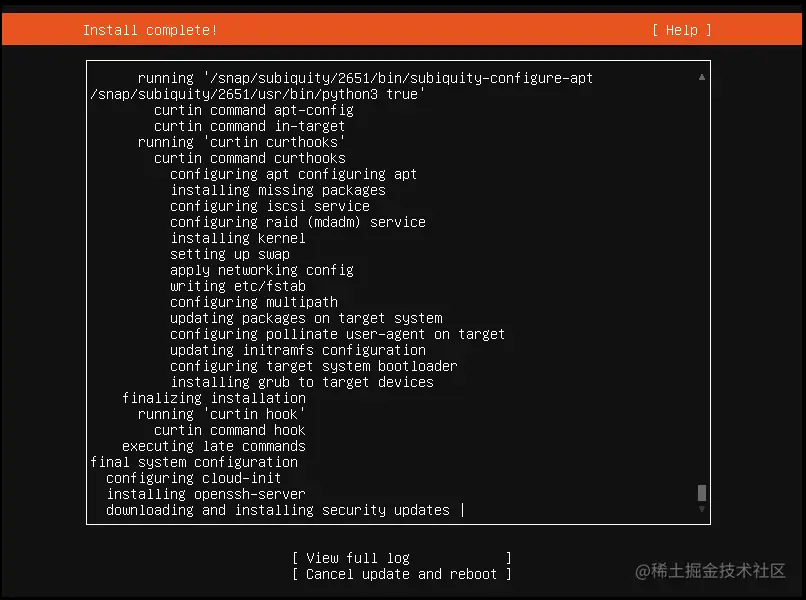Click the scroll down arrow in log pane
This screenshot has width=806, height=600.
(x=702, y=509)
